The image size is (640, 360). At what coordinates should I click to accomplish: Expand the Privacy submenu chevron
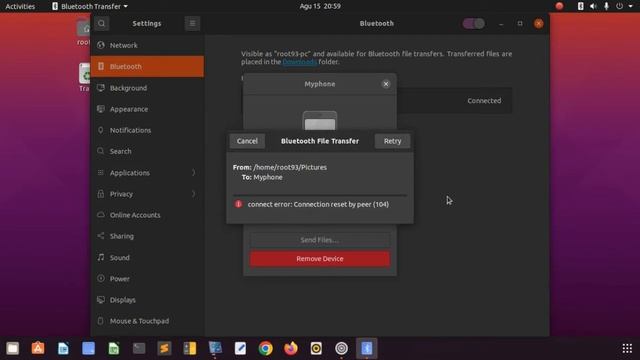(193, 194)
